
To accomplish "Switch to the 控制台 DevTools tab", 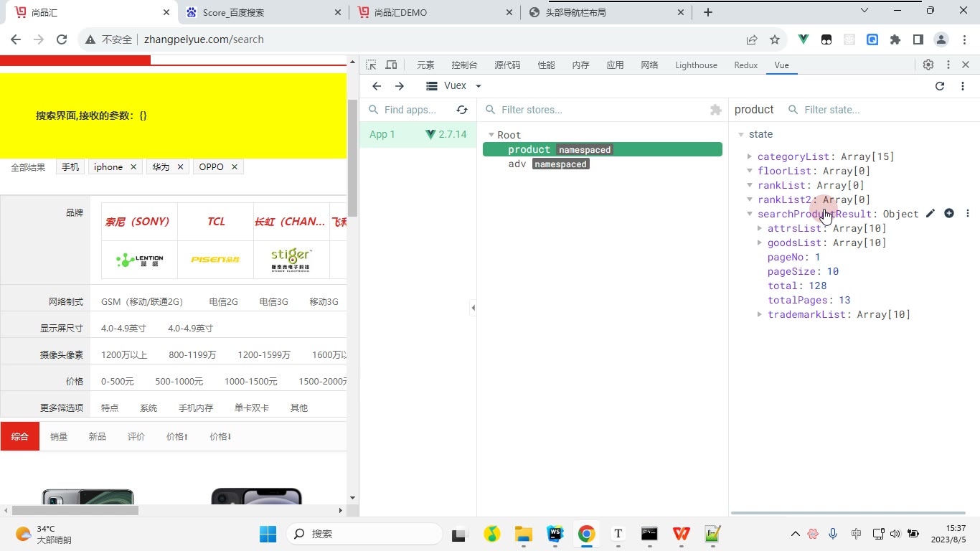I will [464, 65].
